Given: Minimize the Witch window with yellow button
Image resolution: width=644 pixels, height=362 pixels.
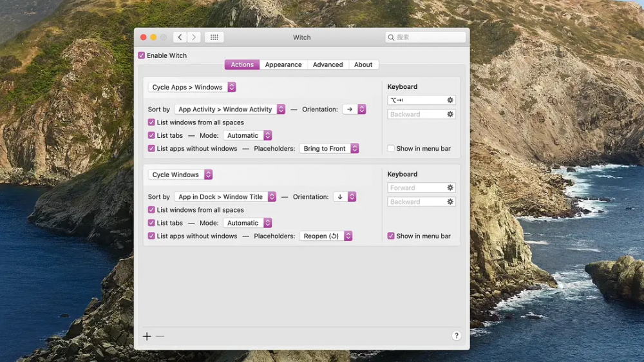Looking at the screenshot, I should pos(153,37).
